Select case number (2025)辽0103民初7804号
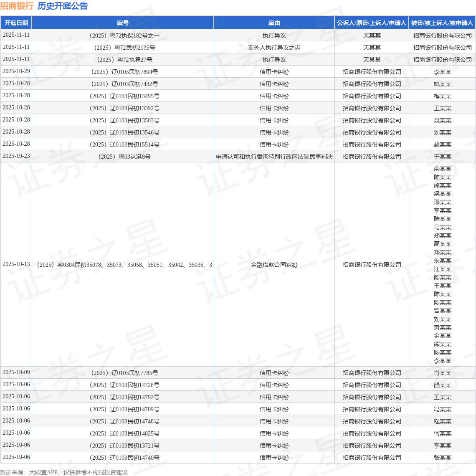This screenshot has width=476, height=476. pos(124,72)
